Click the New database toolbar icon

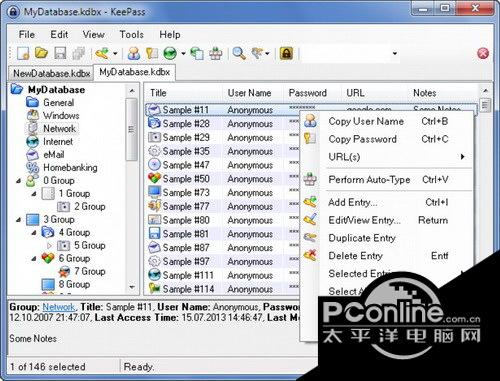pos(23,53)
